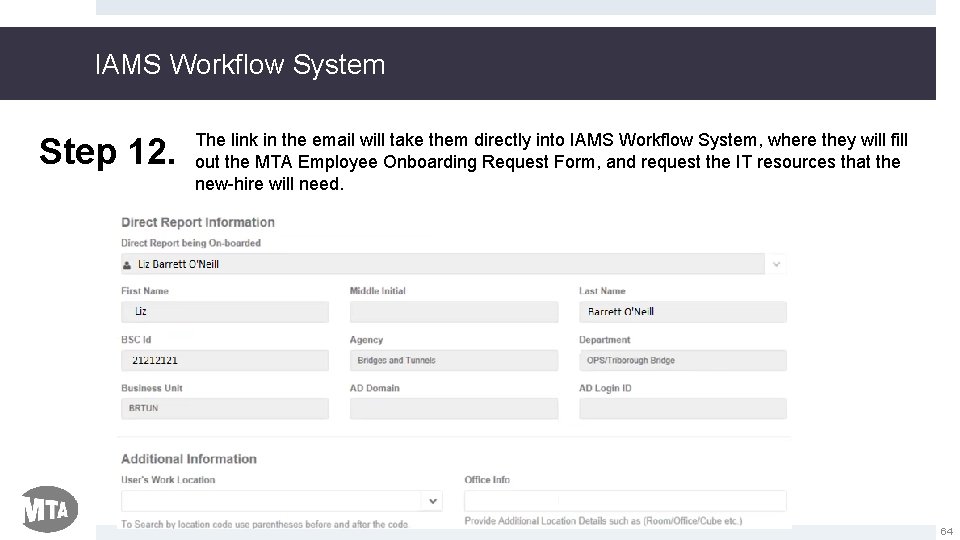
Task: Click the Department field OPS/Triborough Bridge
Action: [x=683, y=360]
